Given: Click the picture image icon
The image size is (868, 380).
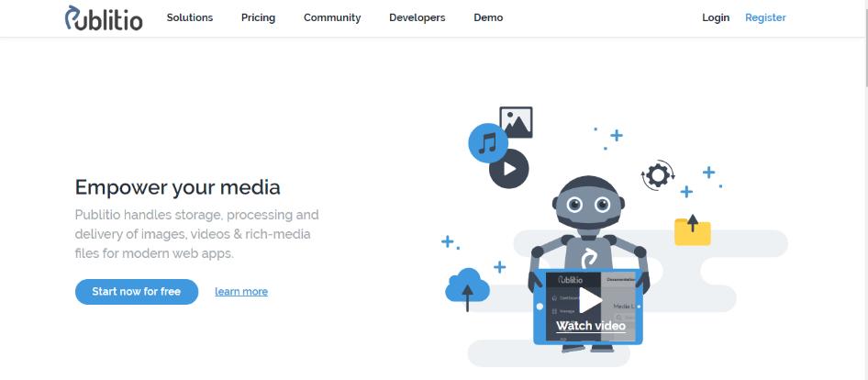Looking at the screenshot, I should coord(516,122).
